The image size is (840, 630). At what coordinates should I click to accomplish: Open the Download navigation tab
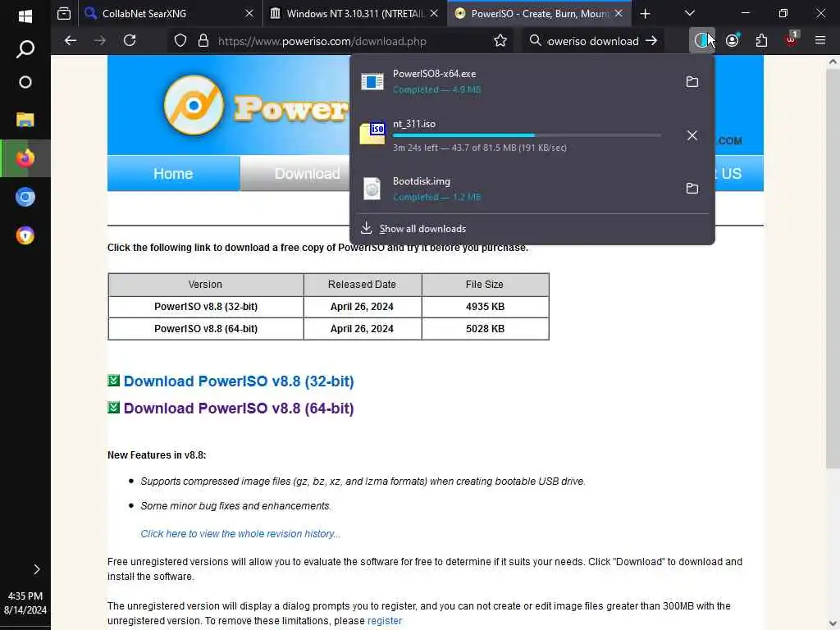pos(307,174)
